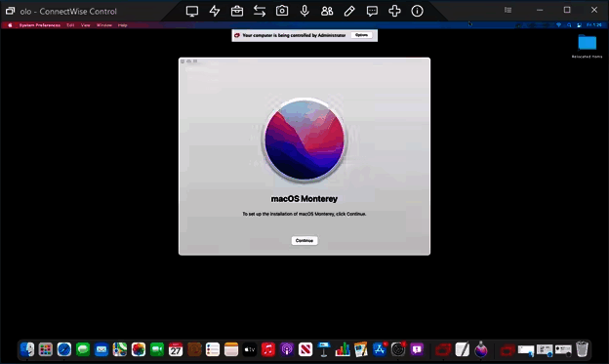Launch FaceTime from the Dock
609x364 pixels.
157,349
